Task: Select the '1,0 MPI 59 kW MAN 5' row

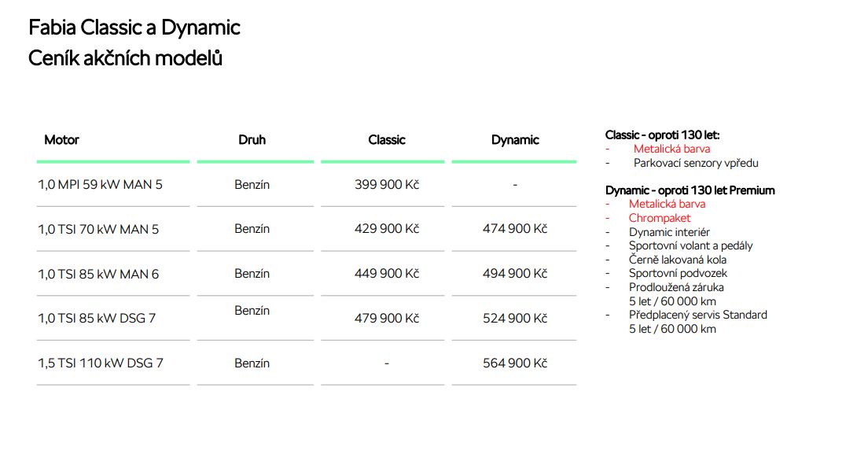Action: 100,185
